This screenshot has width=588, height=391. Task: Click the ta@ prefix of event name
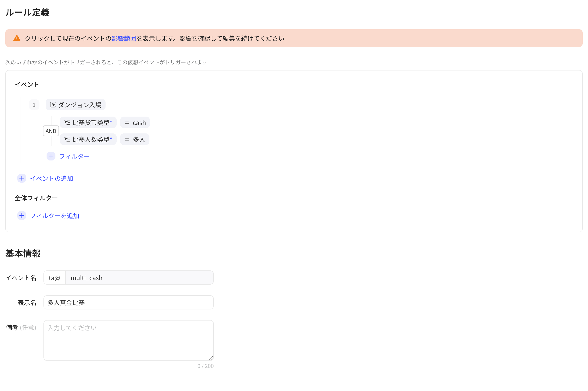pyautogui.click(x=54, y=278)
